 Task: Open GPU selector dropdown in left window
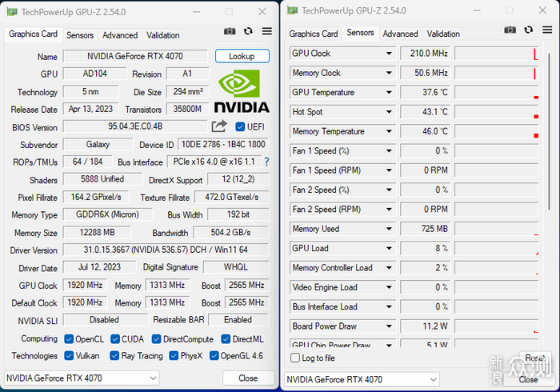(x=153, y=378)
